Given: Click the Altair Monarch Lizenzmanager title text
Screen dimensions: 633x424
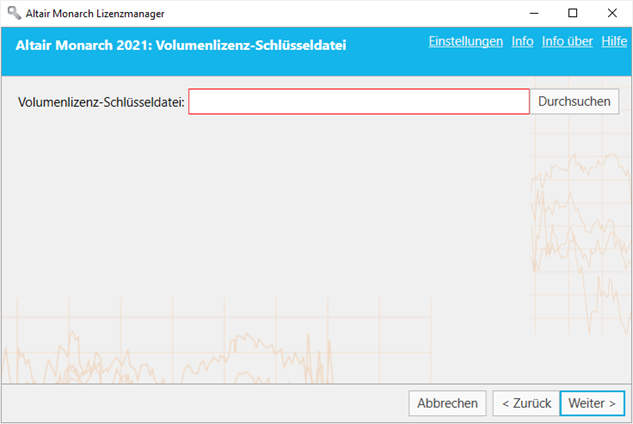Looking at the screenshot, I should tap(95, 14).
